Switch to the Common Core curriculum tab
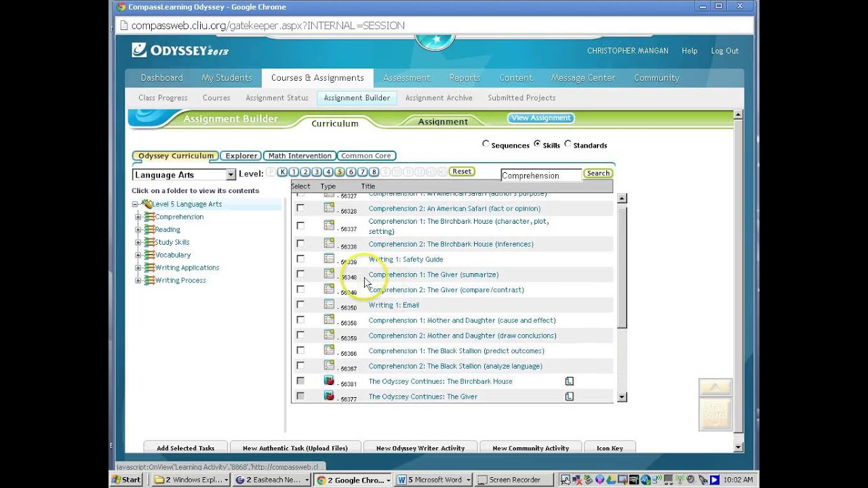The height and width of the screenshot is (488, 868). click(366, 156)
